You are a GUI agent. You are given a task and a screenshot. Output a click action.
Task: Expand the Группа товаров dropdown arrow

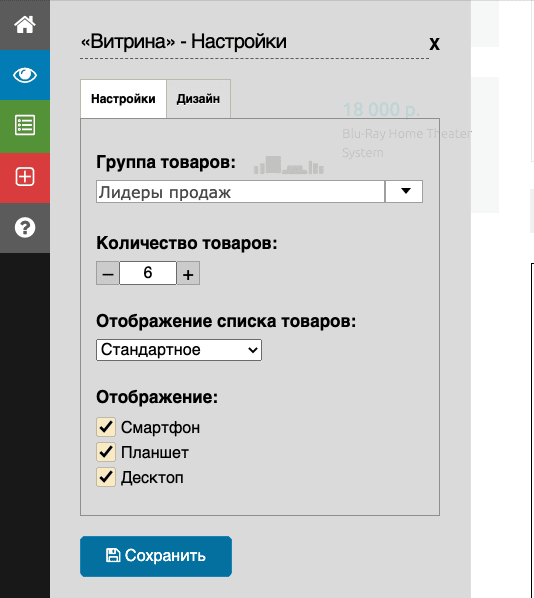(x=404, y=191)
